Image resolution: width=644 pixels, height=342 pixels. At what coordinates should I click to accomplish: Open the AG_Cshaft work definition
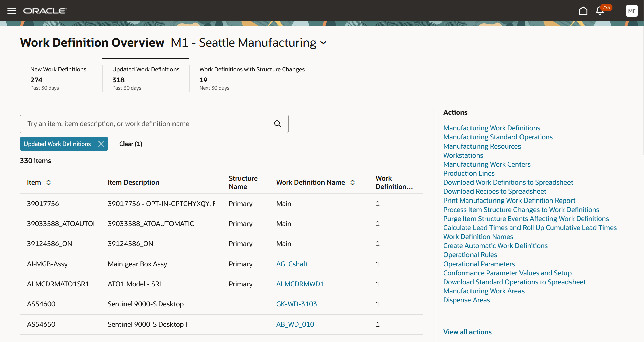(292, 264)
